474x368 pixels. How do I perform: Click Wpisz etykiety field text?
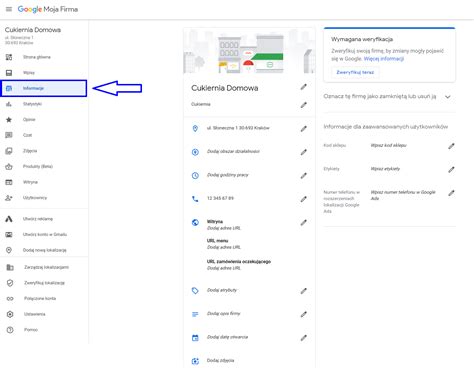coord(385,169)
